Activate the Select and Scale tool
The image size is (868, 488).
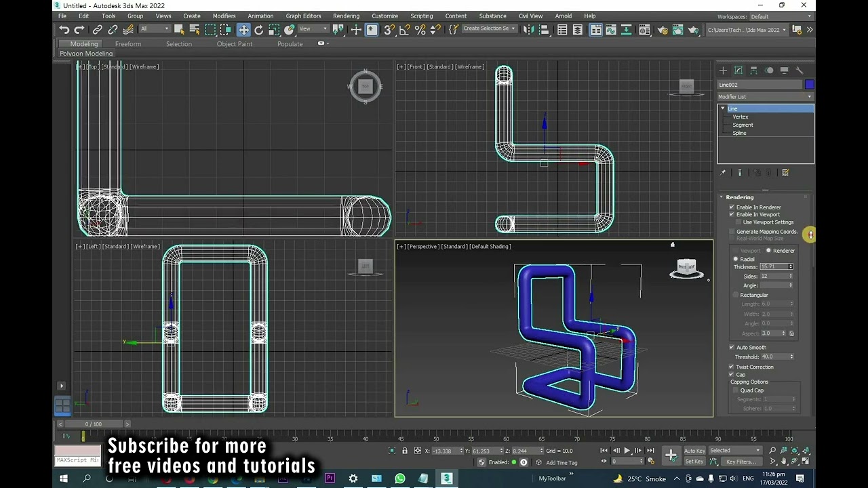coord(274,30)
